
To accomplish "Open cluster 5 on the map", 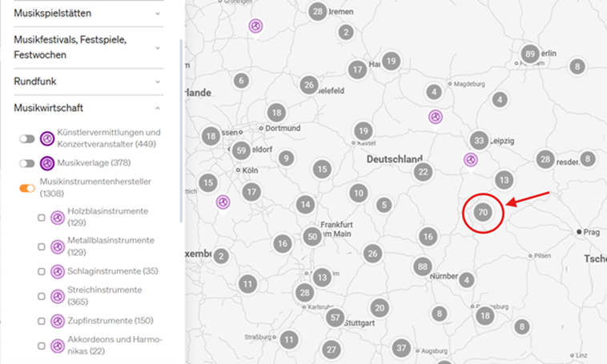I will [x=384, y=205].
